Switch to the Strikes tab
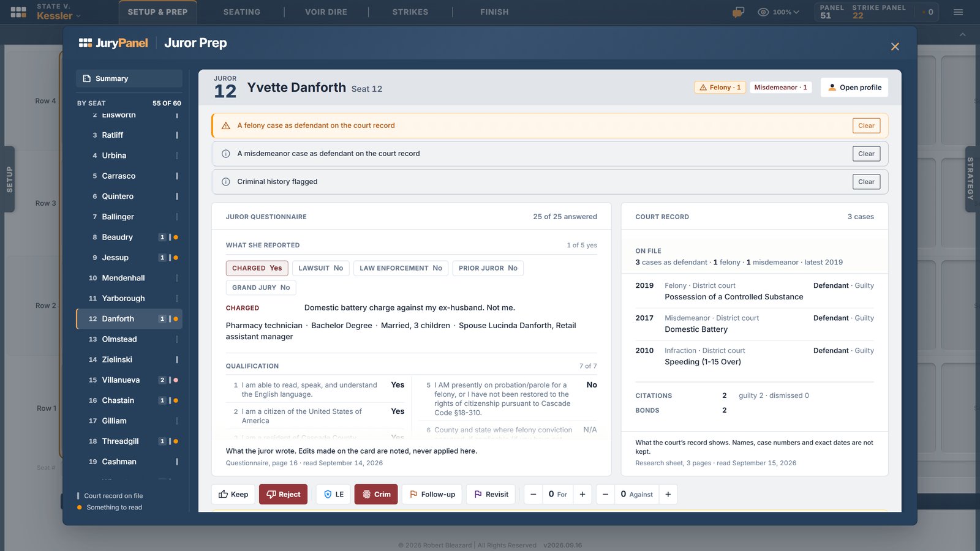The height and width of the screenshot is (551, 980). pos(410,12)
